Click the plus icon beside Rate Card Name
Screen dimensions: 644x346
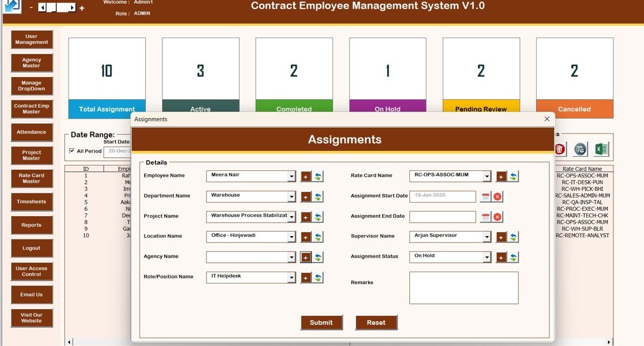[x=501, y=176]
